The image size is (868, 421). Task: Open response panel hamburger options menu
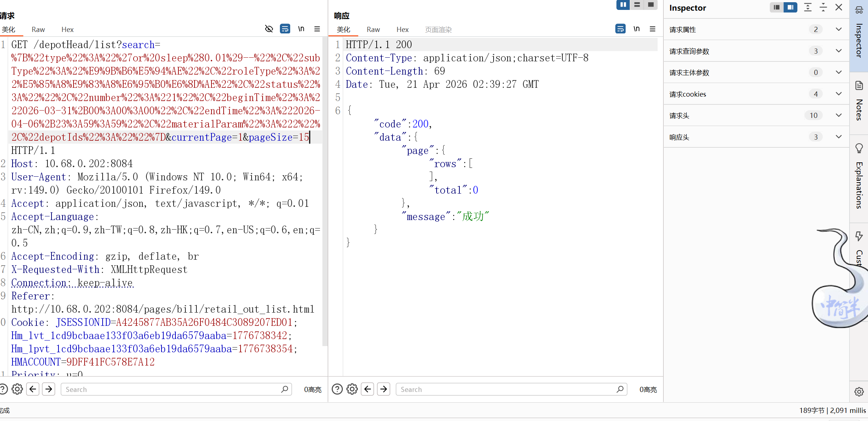[652, 29]
